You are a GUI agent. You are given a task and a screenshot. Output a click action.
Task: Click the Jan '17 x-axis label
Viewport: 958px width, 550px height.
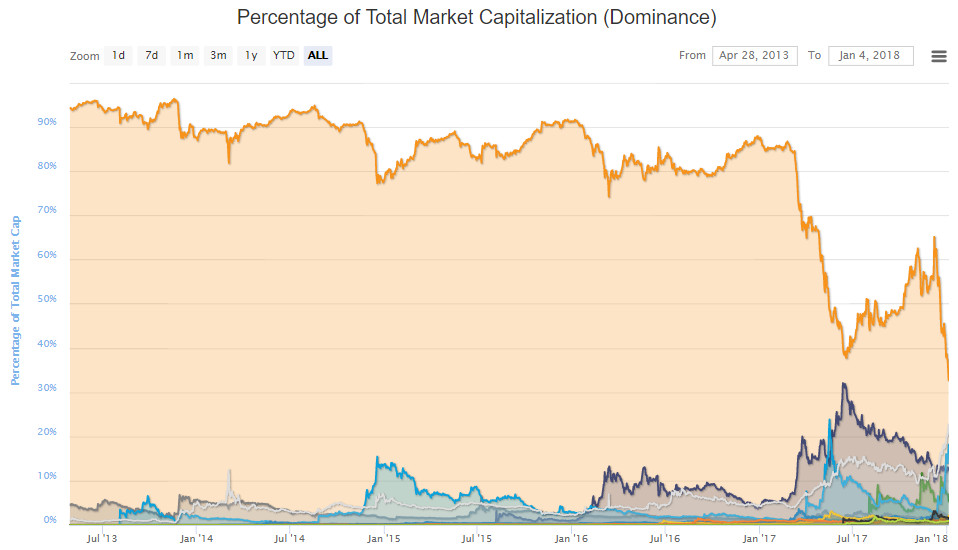tap(759, 538)
